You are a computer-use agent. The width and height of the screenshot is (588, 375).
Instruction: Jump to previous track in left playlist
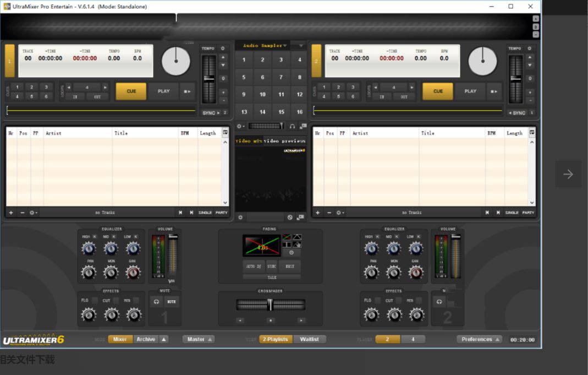pyautogui.click(x=180, y=213)
